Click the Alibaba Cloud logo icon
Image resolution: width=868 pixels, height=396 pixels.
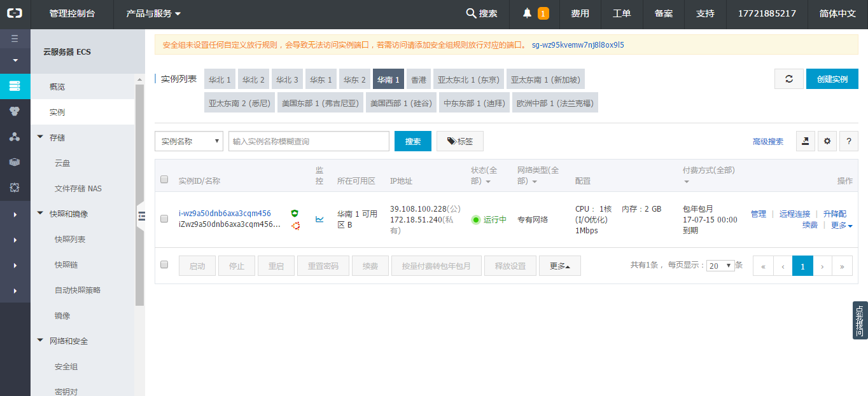click(15, 13)
